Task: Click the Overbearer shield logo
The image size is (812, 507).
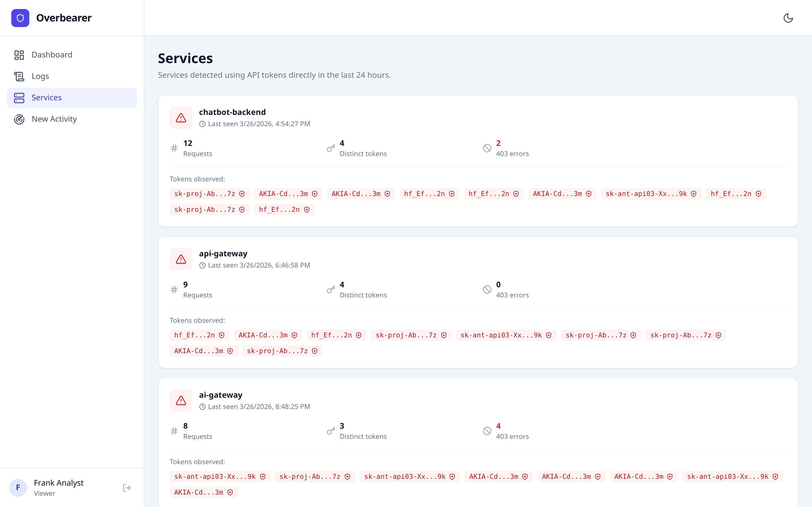Action: coord(21,18)
